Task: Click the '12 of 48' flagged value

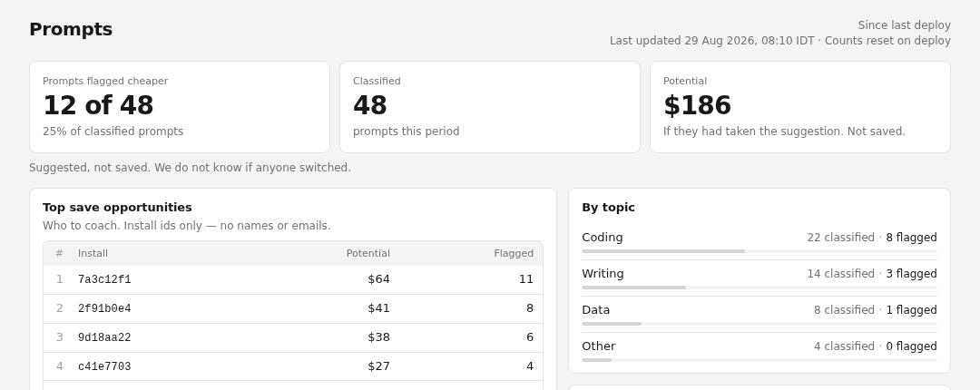Action: point(98,105)
